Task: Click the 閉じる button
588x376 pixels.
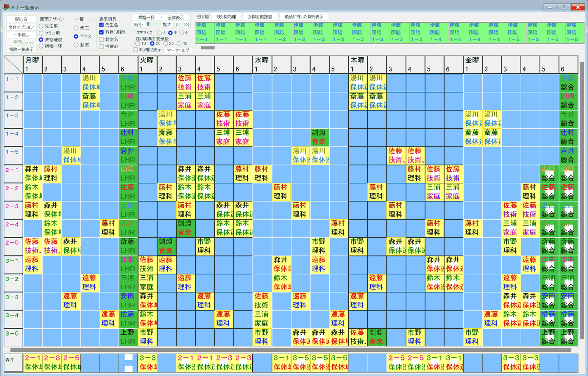Action: [21, 19]
